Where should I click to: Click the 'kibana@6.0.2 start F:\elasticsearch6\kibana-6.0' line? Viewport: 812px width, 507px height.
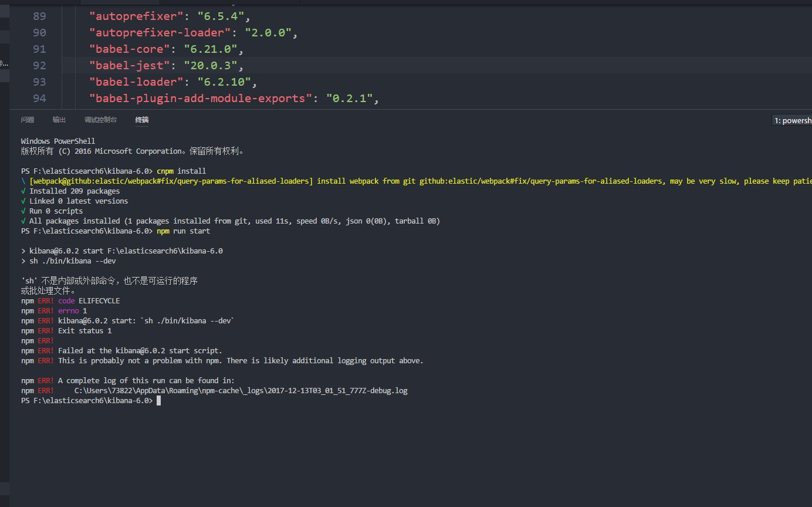(x=122, y=251)
